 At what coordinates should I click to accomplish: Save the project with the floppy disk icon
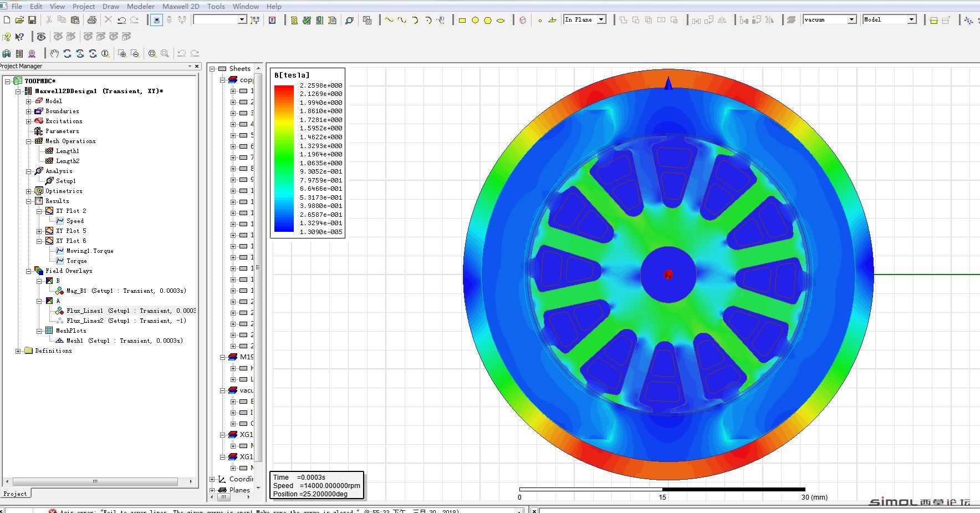(x=32, y=20)
